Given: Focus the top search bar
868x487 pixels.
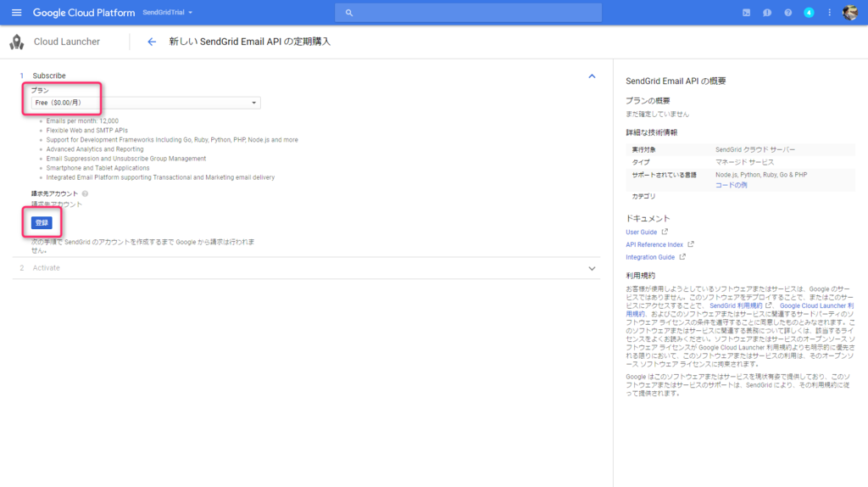Looking at the screenshot, I should tap(468, 12).
